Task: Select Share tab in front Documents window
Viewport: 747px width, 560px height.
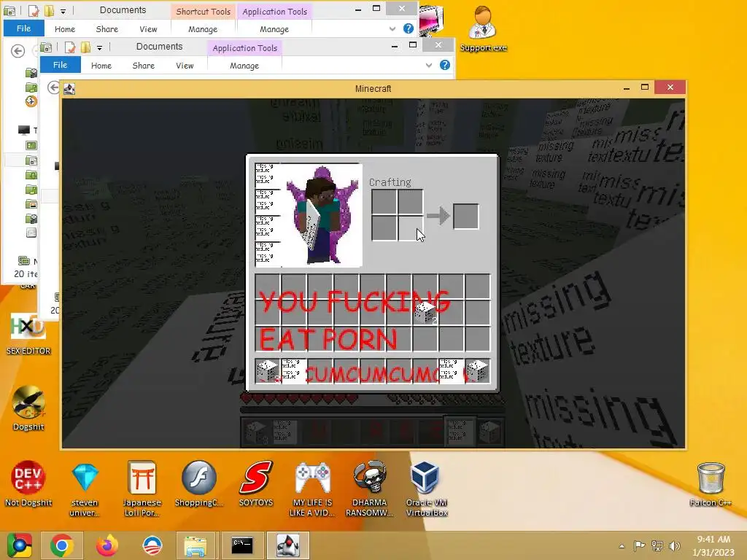Action: click(x=144, y=66)
